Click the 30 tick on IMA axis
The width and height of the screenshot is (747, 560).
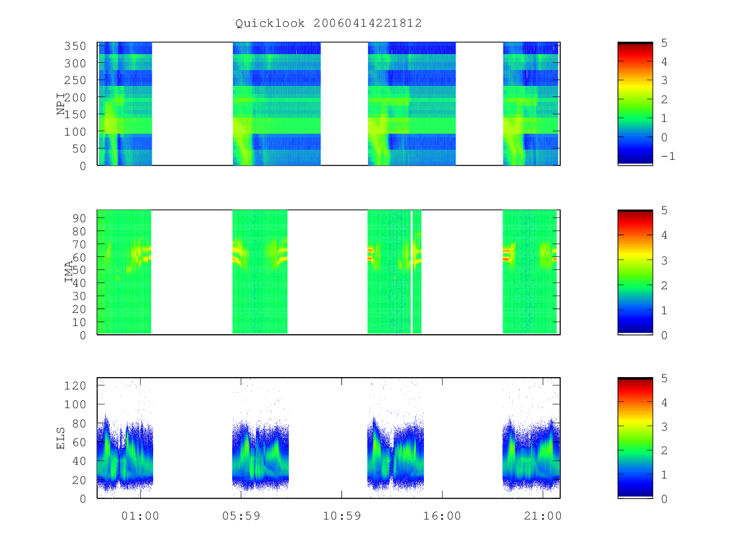coord(80,296)
